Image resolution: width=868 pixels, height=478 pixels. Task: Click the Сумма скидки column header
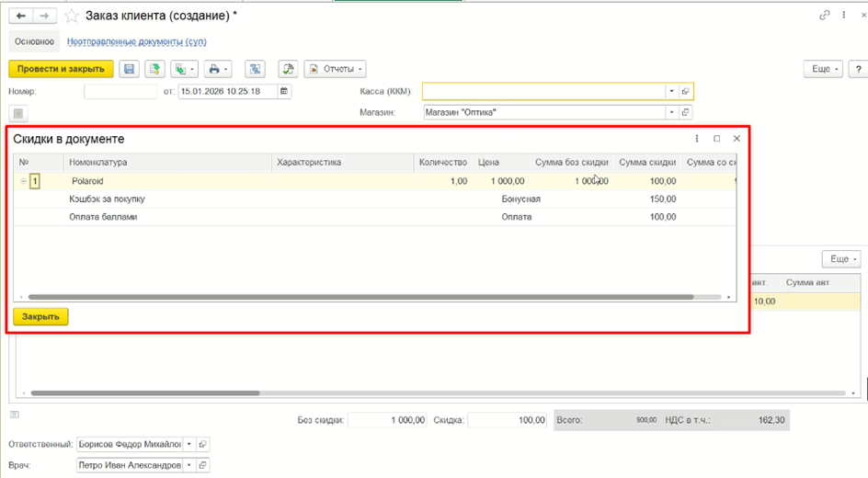[647, 162]
